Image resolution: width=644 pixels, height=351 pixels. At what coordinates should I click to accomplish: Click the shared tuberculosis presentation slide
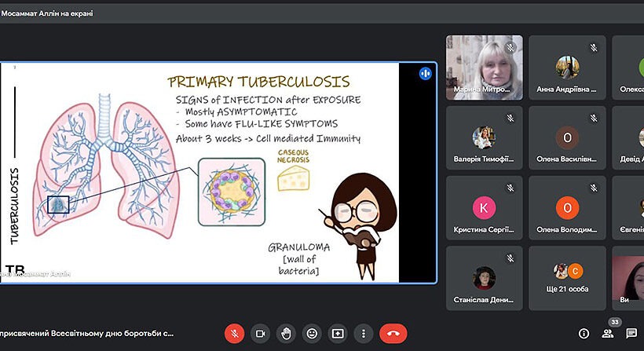(x=199, y=173)
